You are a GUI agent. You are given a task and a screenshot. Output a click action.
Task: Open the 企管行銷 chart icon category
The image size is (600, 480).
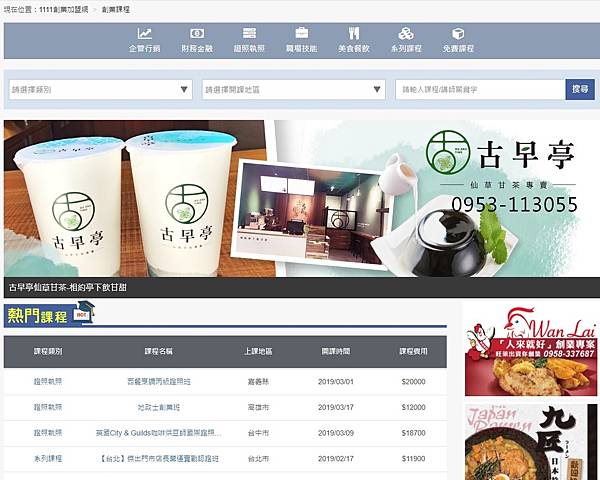click(x=144, y=40)
